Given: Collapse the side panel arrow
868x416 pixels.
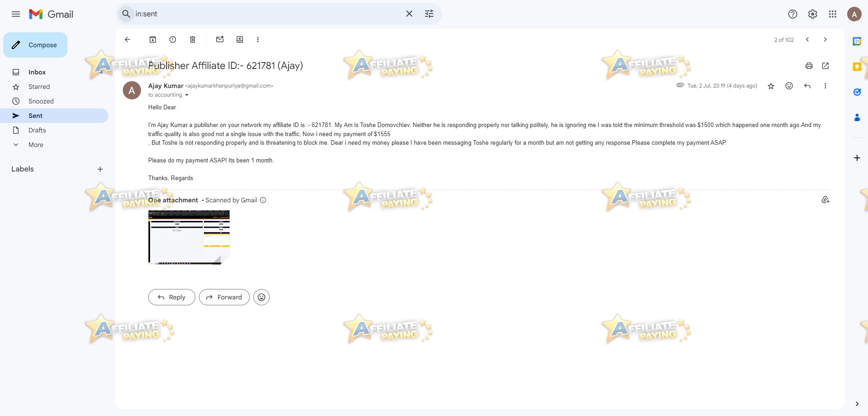Looking at the screenshot, I should pos(857,404).
